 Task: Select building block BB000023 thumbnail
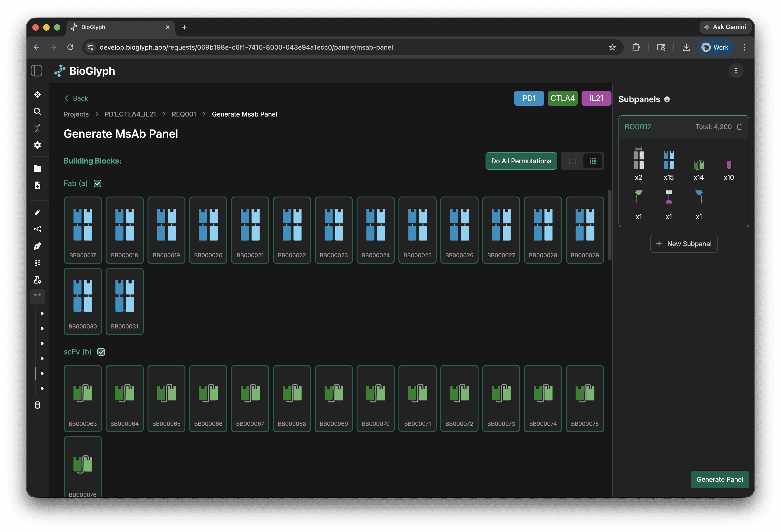pyautogui.click(x=333, y=230)
